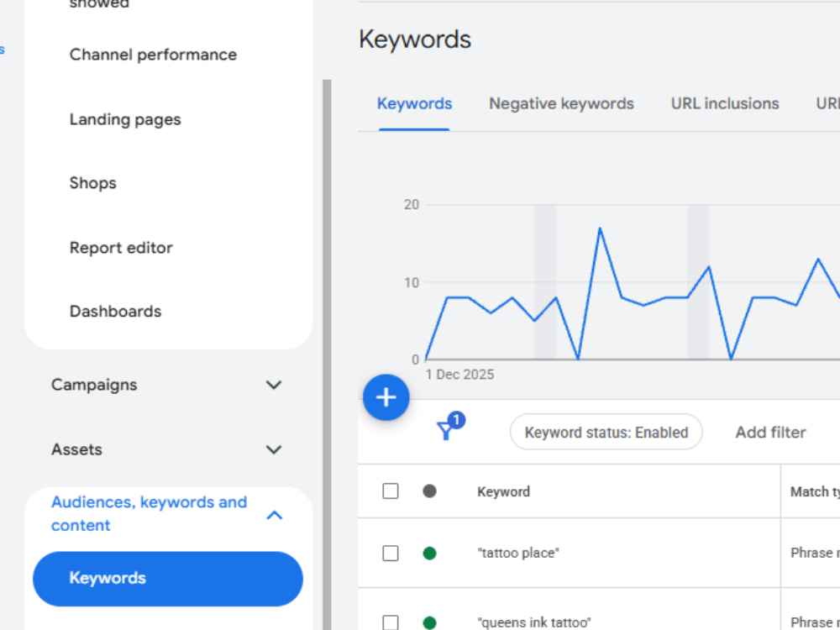Edit the Keyword status: Enabled filter chip
The height and width of the screenshot is (630, 840).
pyautogui.click(x=606, y=433)
